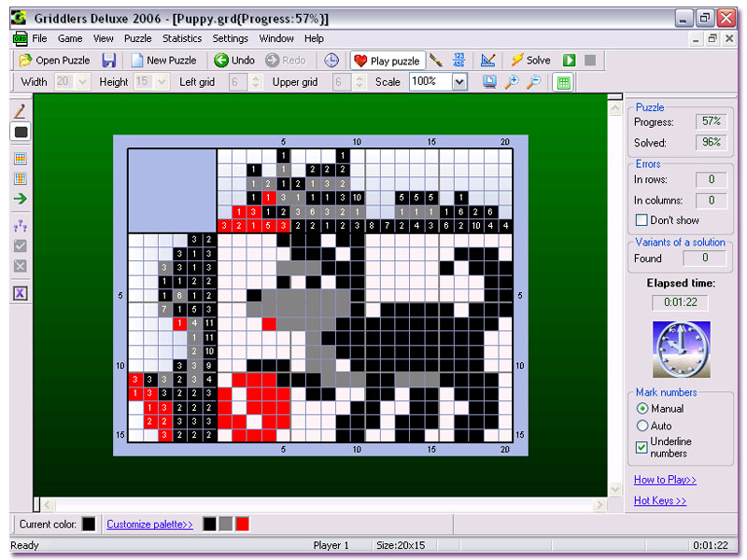Screen dimensions: 747x560
Task: Click the GRD document icon beside File menu
Action: tap(20, 38)
